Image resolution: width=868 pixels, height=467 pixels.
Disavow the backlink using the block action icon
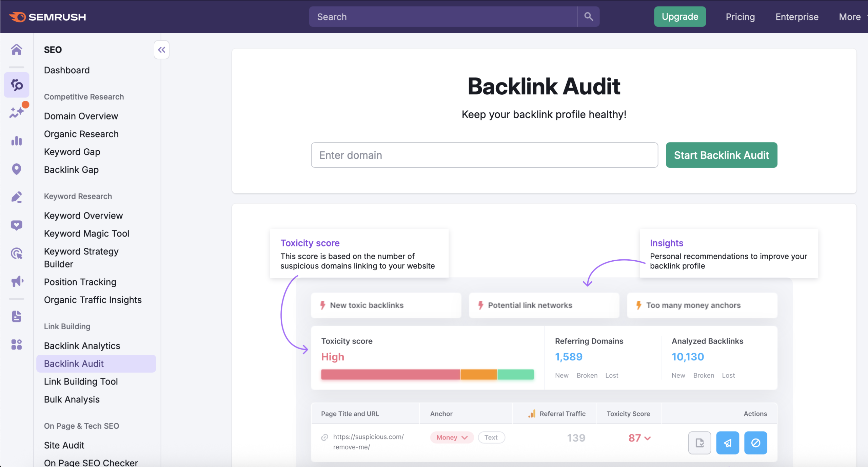(755, 443)
